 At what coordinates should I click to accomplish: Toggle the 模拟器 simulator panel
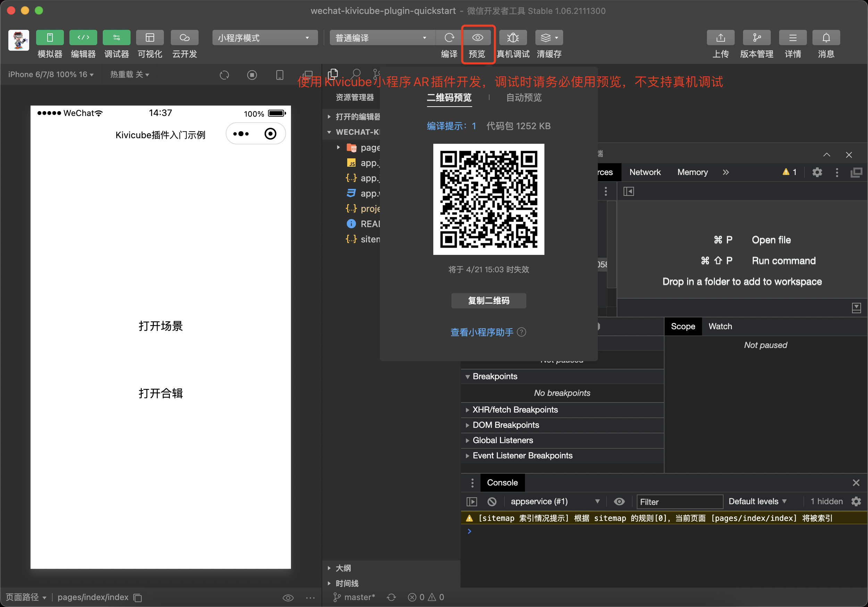tap(50, 38)
